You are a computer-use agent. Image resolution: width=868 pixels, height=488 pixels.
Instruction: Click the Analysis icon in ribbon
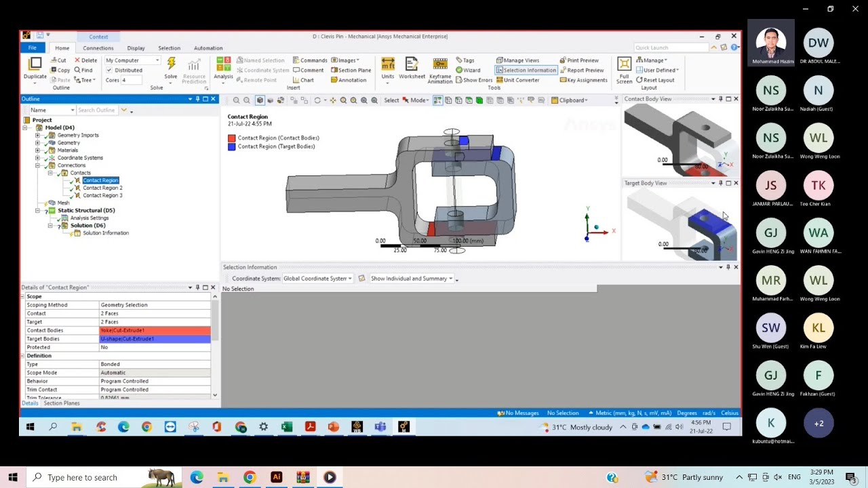click(x=223, y=68)
